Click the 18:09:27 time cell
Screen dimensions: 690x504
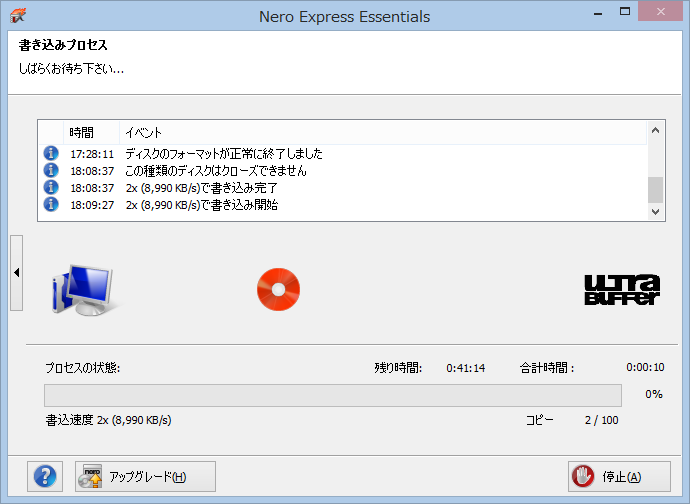point(92,206)
